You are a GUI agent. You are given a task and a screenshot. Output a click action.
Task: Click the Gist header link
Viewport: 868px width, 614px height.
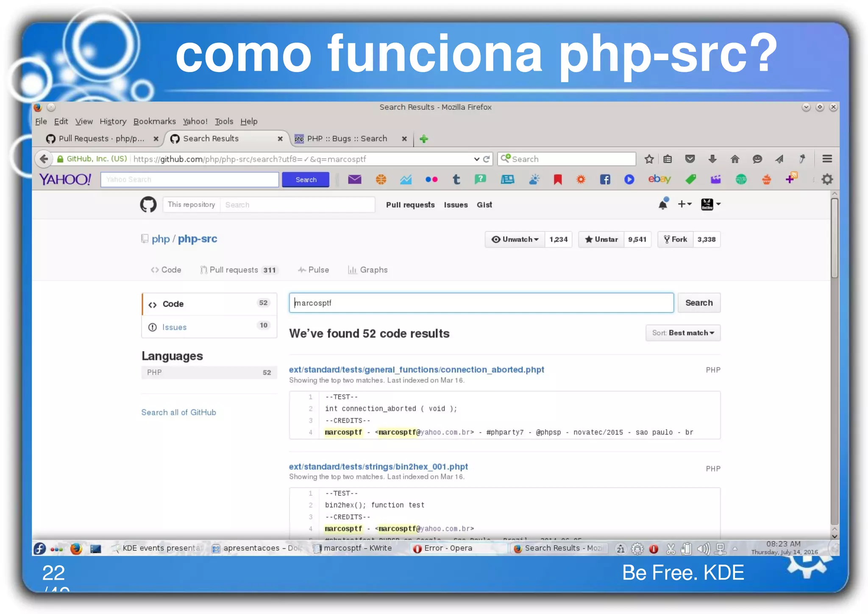pyautogui.click(x=484, y=205)
